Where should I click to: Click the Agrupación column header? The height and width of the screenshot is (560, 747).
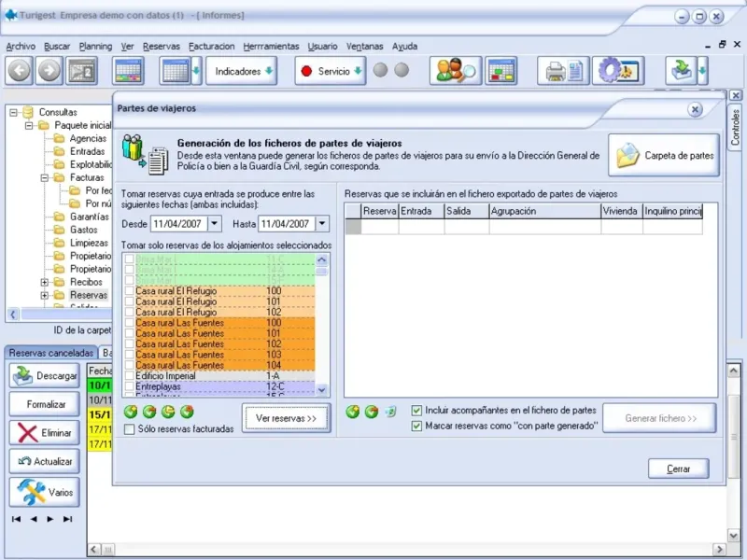coord(544,211)
